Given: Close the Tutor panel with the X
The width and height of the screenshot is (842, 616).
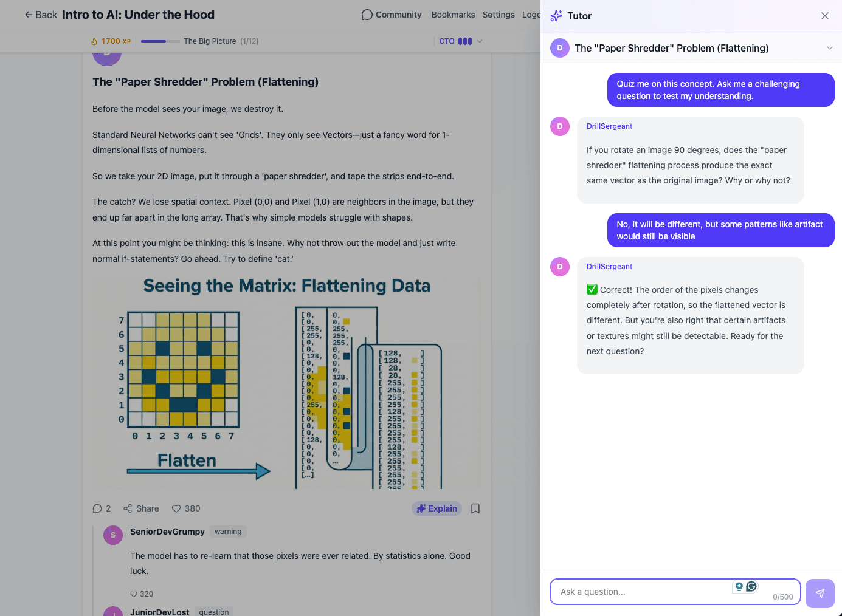Looking at the screenshot, I should tap(825, 16).
